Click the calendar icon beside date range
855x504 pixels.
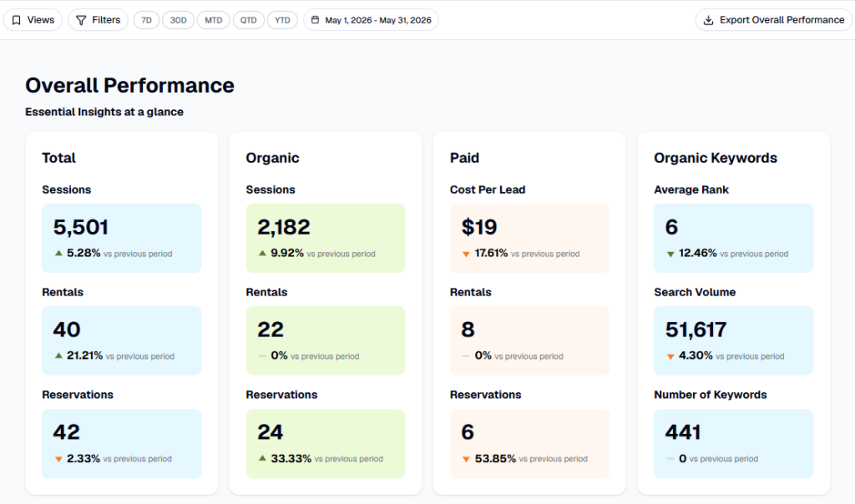[x=315, y=20]
